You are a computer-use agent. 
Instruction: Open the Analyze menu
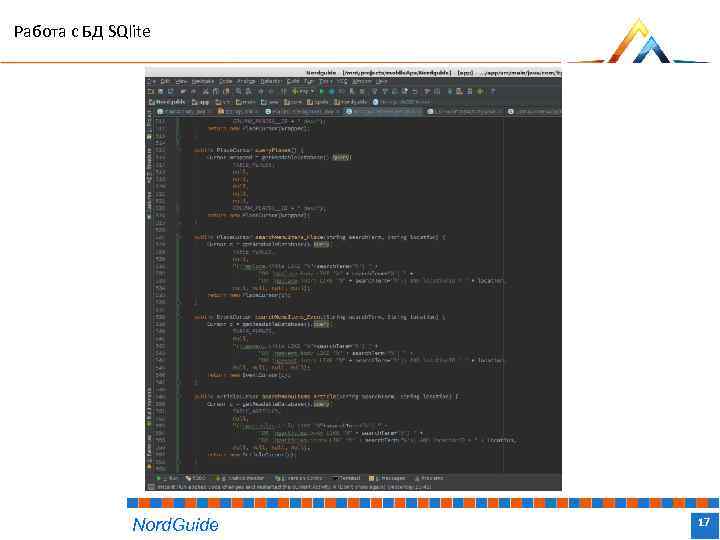click(246, 81)
